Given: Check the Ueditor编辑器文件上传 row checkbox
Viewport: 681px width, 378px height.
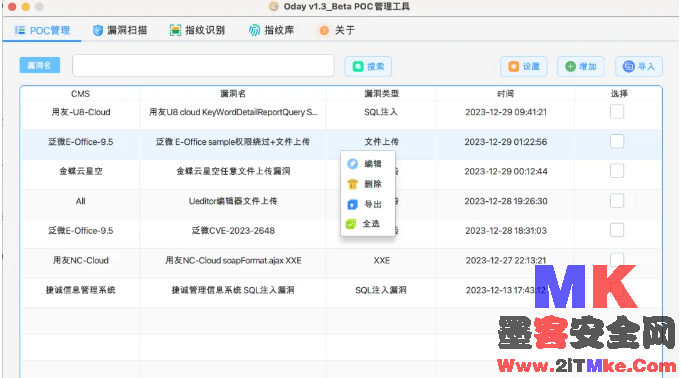Looking at the screenshot, I should [617, 201].
